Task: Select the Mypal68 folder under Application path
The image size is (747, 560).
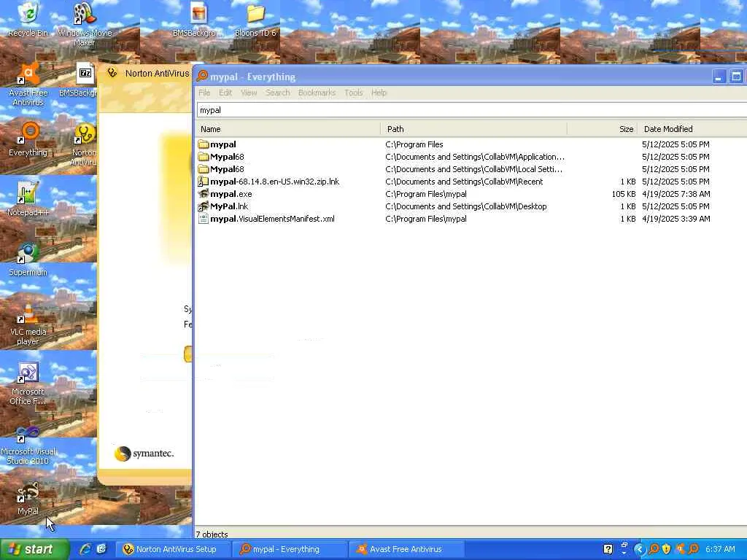Action: [x=228, y=157]
